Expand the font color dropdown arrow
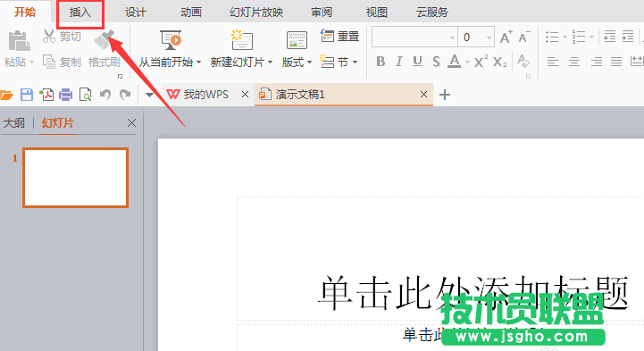644x351 pixels. 467,63
